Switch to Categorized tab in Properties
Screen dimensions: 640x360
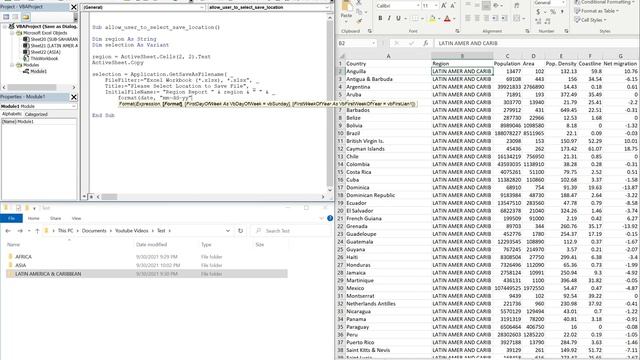pos(36,114)
